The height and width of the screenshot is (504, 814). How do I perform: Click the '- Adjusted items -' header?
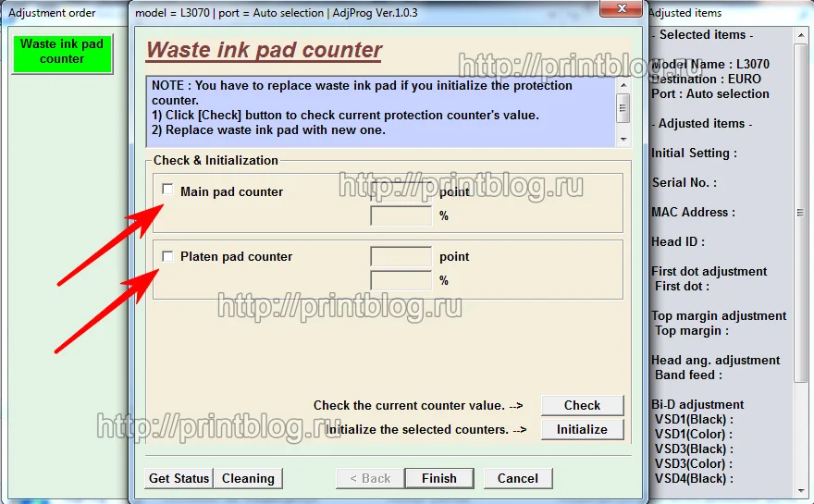click(702, 124)
